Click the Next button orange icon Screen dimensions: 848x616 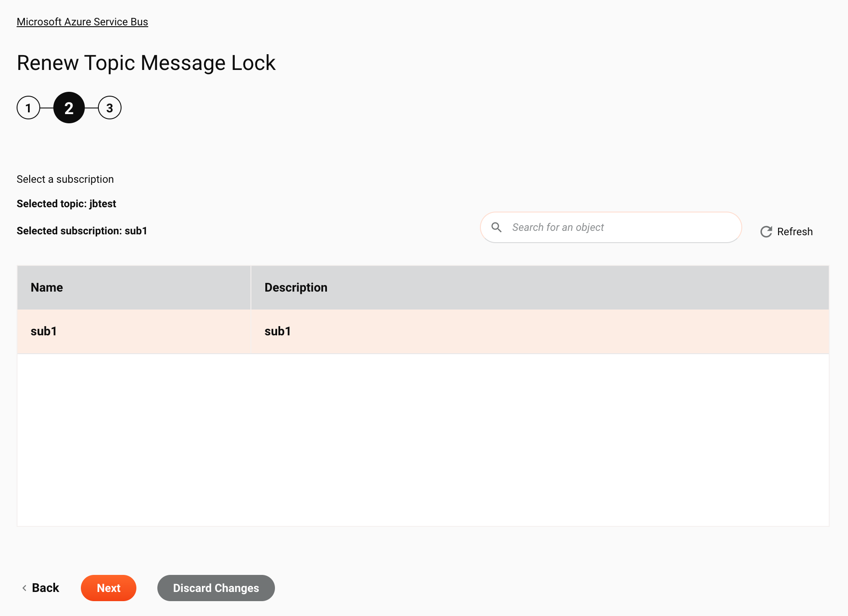pyautogui.click(x=109, y=588)
